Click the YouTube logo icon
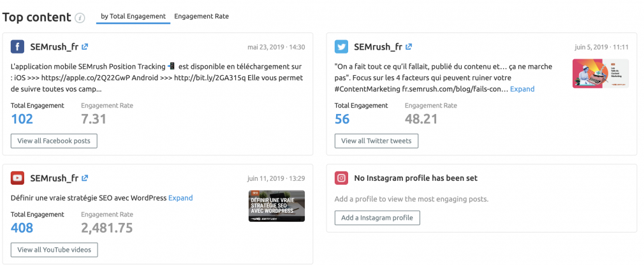This screenshot has height=265, width=644. point(18,178)
